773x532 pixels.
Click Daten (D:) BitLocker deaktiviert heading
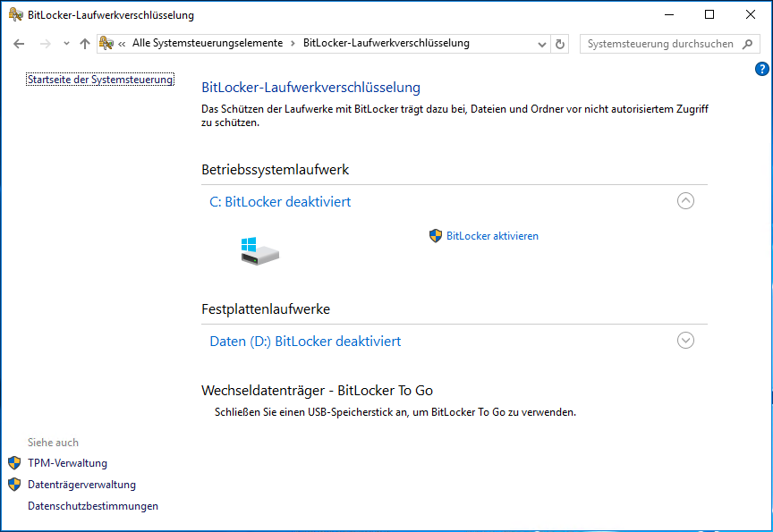tap(305, 341)
